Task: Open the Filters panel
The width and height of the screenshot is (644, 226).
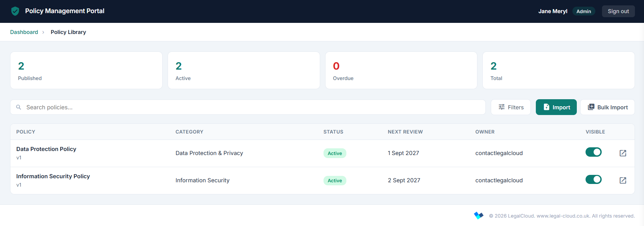Action: [x=511, y=107]
